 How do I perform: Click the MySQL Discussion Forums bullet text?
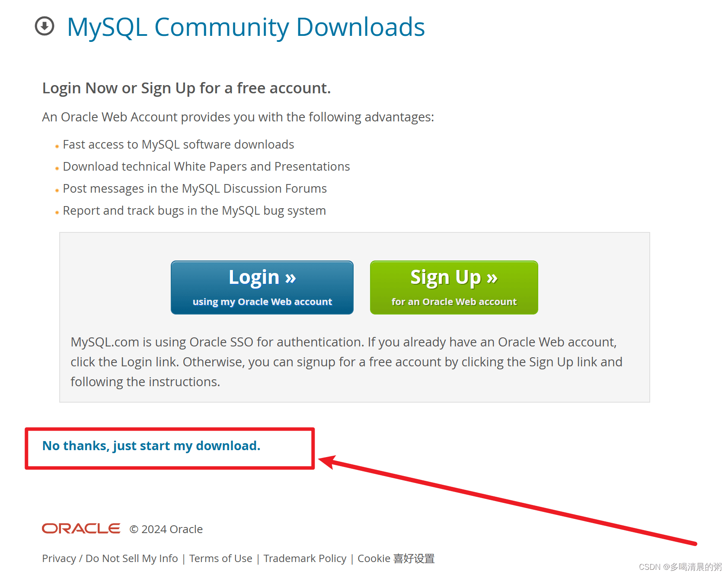point(195,188)
